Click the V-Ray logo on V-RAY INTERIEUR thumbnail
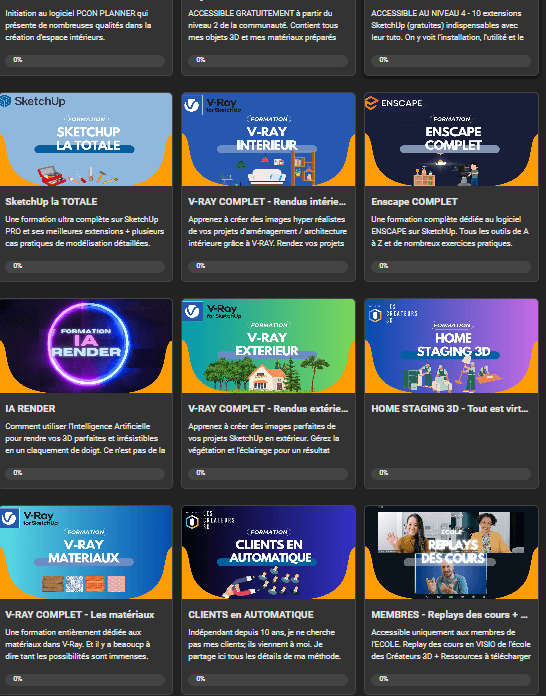The height and width of the screenshot is (696, 546). point(212,105)
